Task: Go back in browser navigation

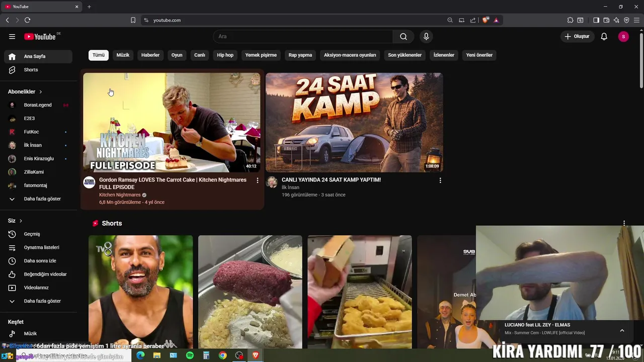Action: (7, 20)
